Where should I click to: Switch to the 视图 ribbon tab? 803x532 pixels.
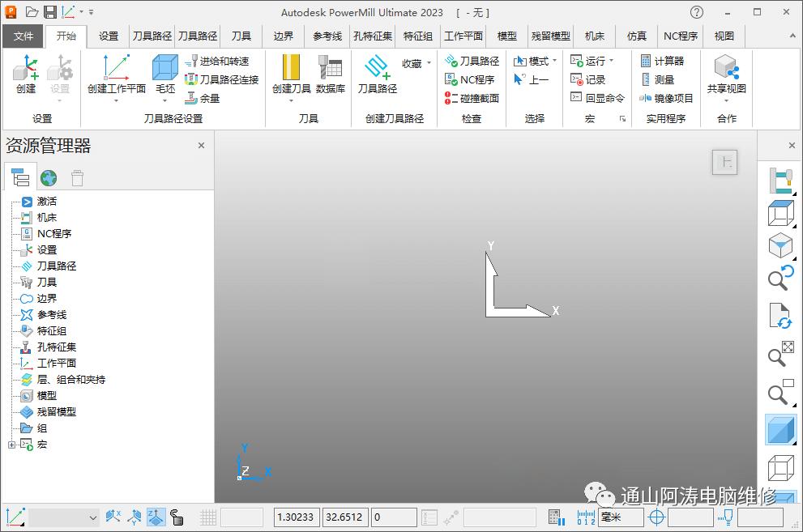(x=724, y=36)
